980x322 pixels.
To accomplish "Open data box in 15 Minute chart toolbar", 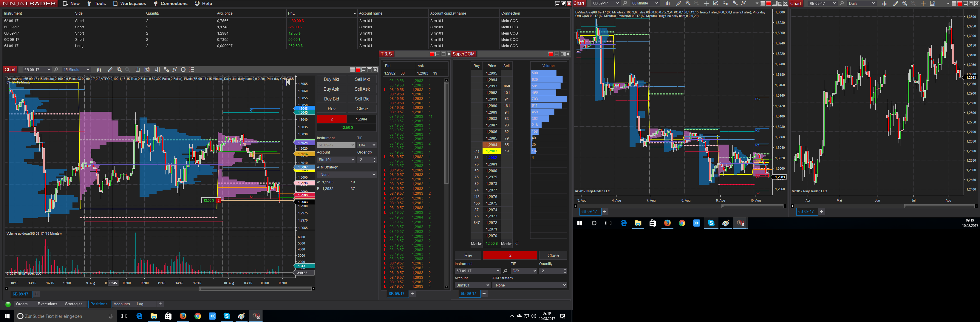I will pyautogui.click(x=147, y=69).
